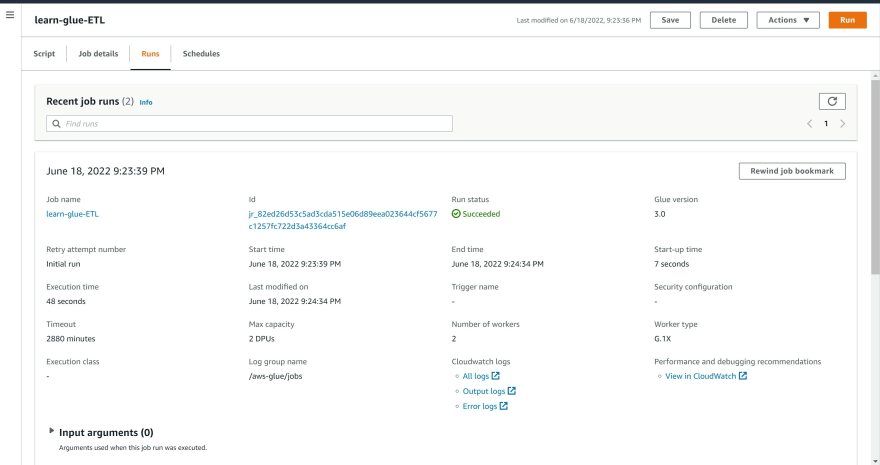The width and height of the screenshot is (880, 465).
Task: Click the Start-up time value 7 seconds
Action: pos(671,264)
